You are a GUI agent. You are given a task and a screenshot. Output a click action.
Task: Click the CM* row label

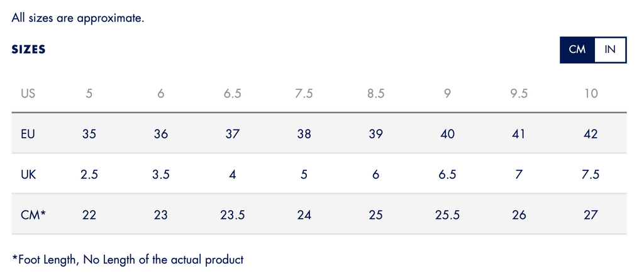click(33, 214)
